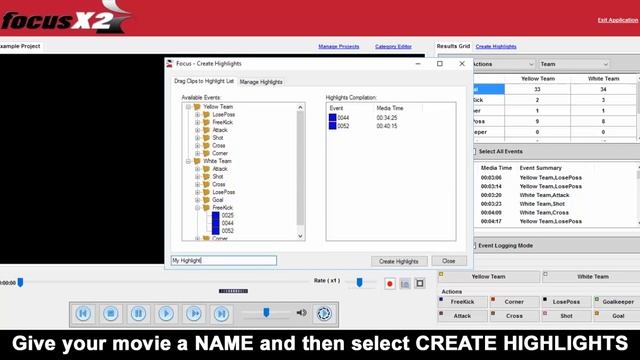The height and width of the screenshot is (360, 640).
Task: Click the Attack action button
Action: [462, 316]
